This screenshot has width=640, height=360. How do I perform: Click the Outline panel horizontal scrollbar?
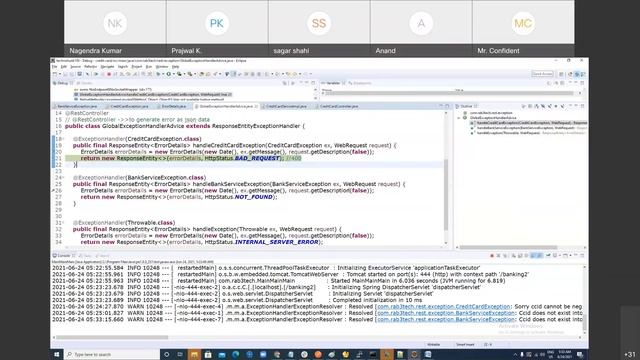point(509,247)
